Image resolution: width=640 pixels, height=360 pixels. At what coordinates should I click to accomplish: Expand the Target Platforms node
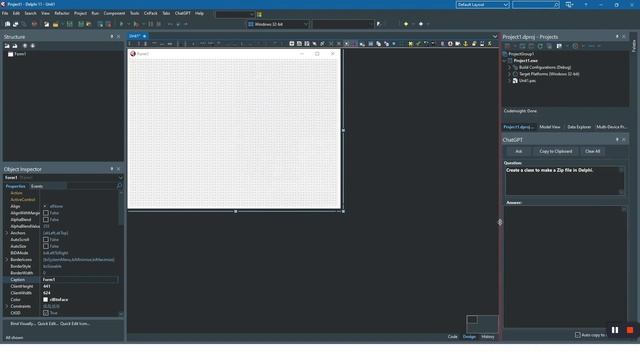pos(509,74)
